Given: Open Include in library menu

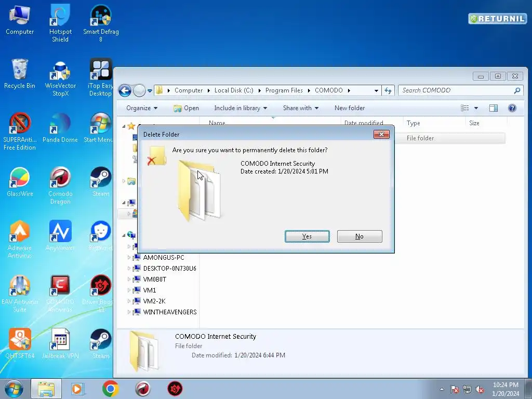Looking at the screenshot, I should pos(241,108).
